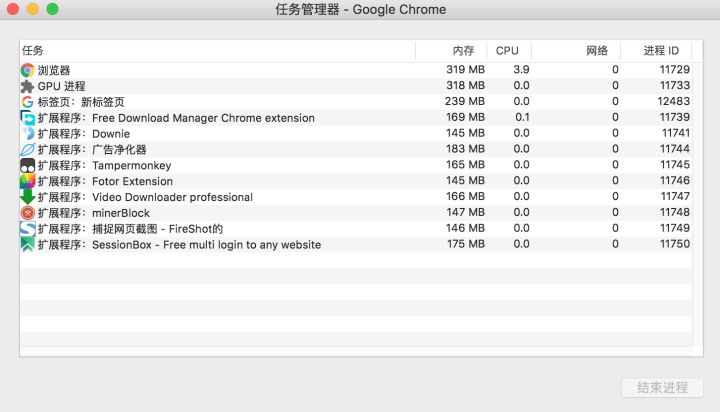Select the 扩展程序：Downie row
This screenshot has height=412, width=720.
(356, 134)
